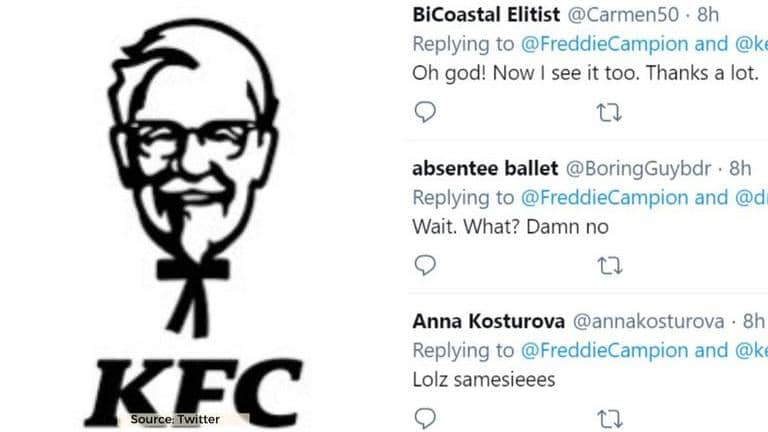Retweet Anna Kosturova's "Lolz samesieees" tweet
Image resolution: width=768 pixels, height=432 pixels.
[x=608, y=417]
